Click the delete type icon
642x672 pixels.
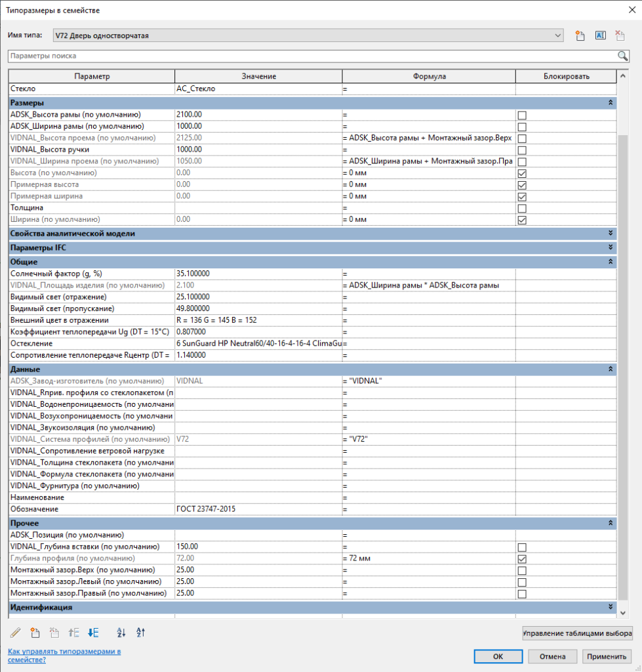[620, 35]
